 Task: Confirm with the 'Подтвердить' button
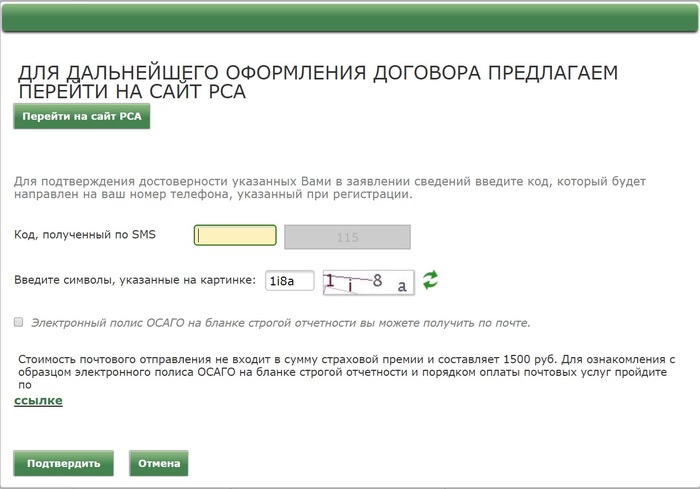(64, 463)
